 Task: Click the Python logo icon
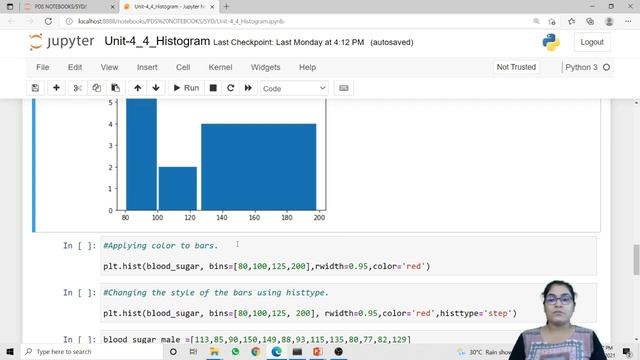coord(551,42)
